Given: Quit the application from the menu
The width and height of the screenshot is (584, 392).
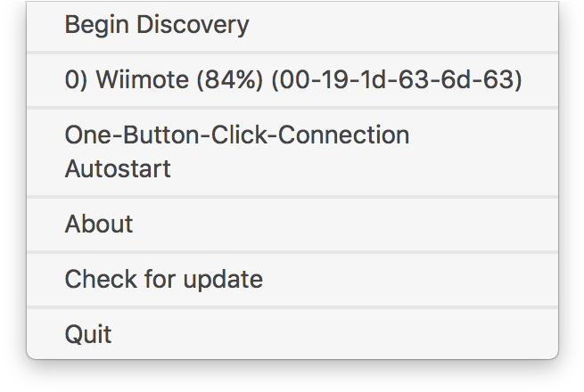Looking at the screenshot, I should [x=88, y=334].
